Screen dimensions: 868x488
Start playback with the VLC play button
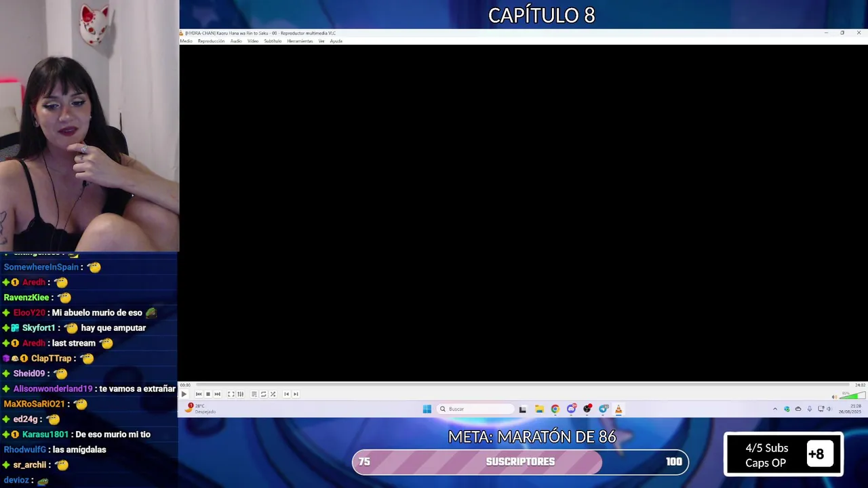coord(184,394)
